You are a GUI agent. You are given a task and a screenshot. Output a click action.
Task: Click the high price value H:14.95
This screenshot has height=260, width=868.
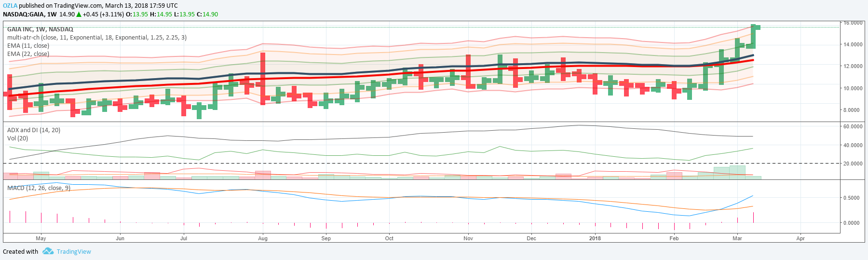161,14
